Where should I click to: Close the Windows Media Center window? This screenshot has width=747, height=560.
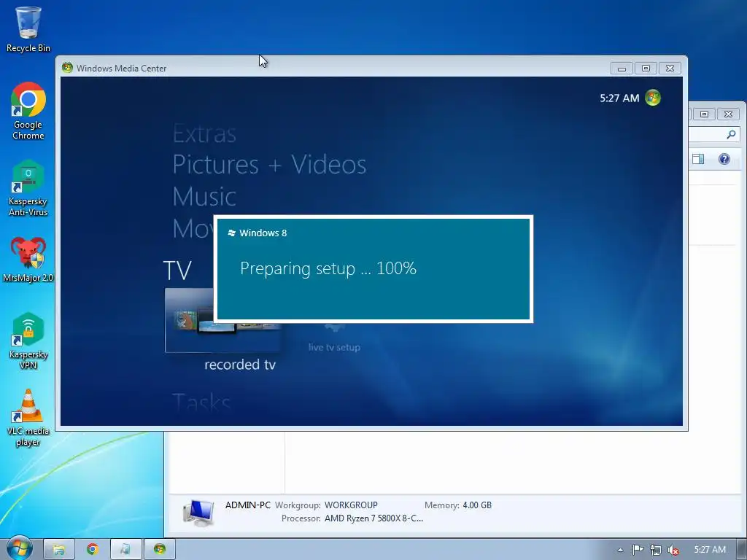tap(670, 68)
